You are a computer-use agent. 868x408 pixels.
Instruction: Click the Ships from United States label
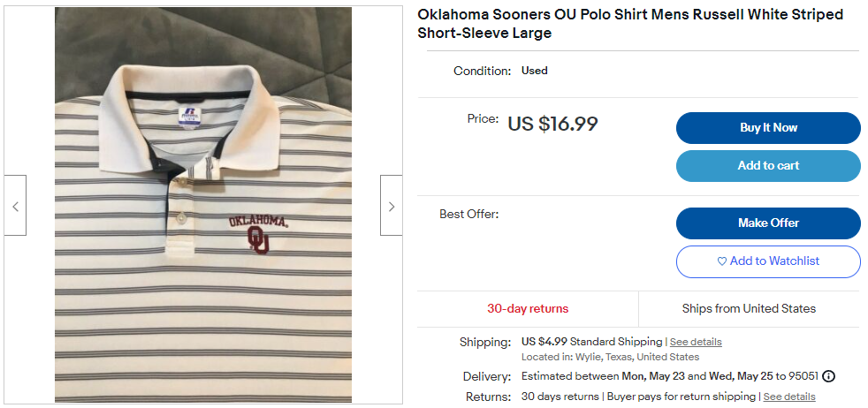tap(749, 309)
